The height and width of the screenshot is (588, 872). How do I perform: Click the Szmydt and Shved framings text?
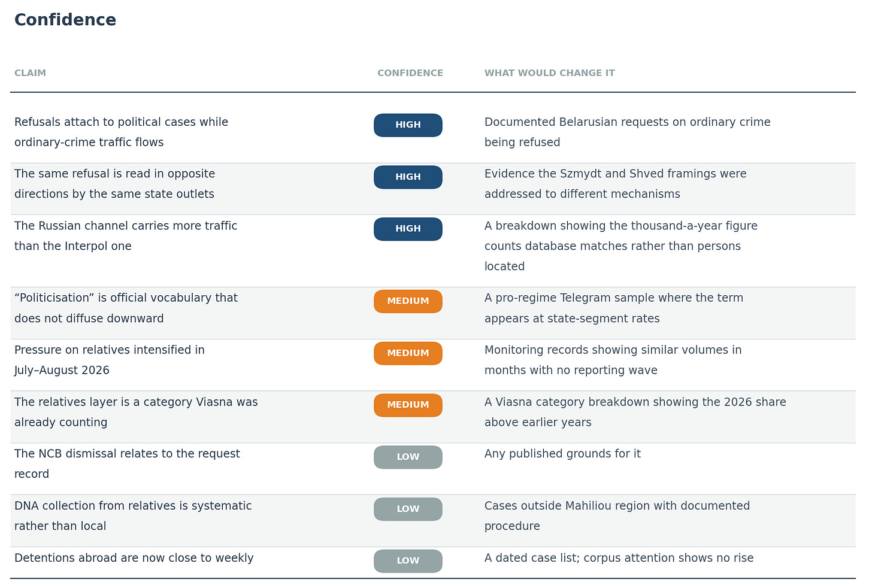(x=616, y=184)
